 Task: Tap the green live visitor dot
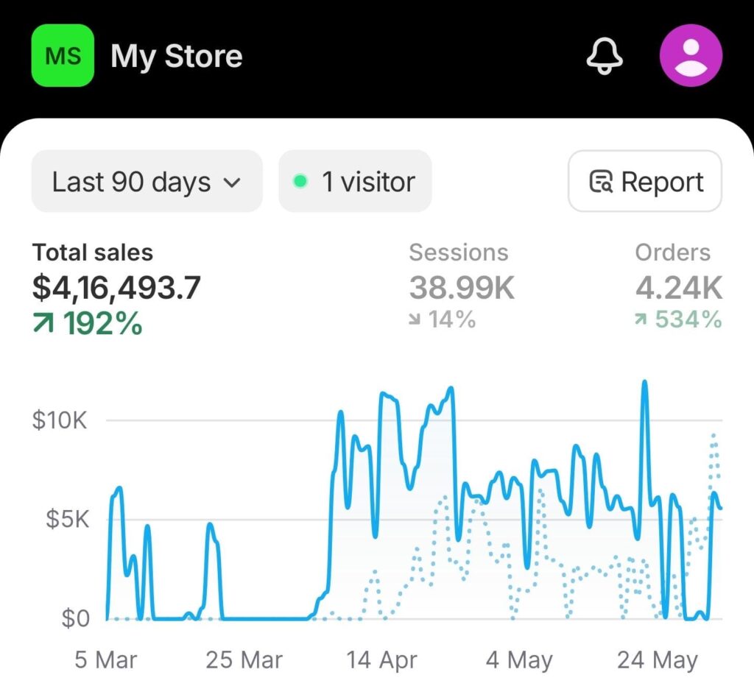pos(300,182)
